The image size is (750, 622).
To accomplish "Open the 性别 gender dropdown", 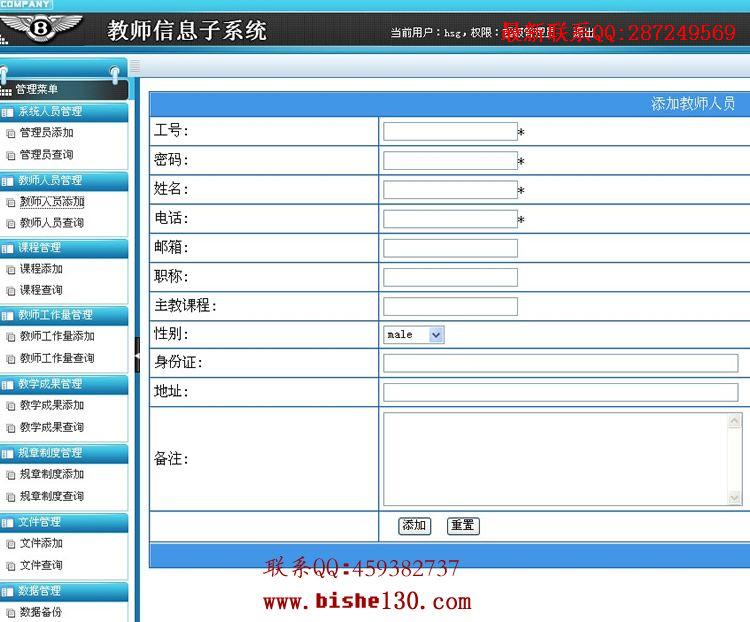I will coord(414,335).
